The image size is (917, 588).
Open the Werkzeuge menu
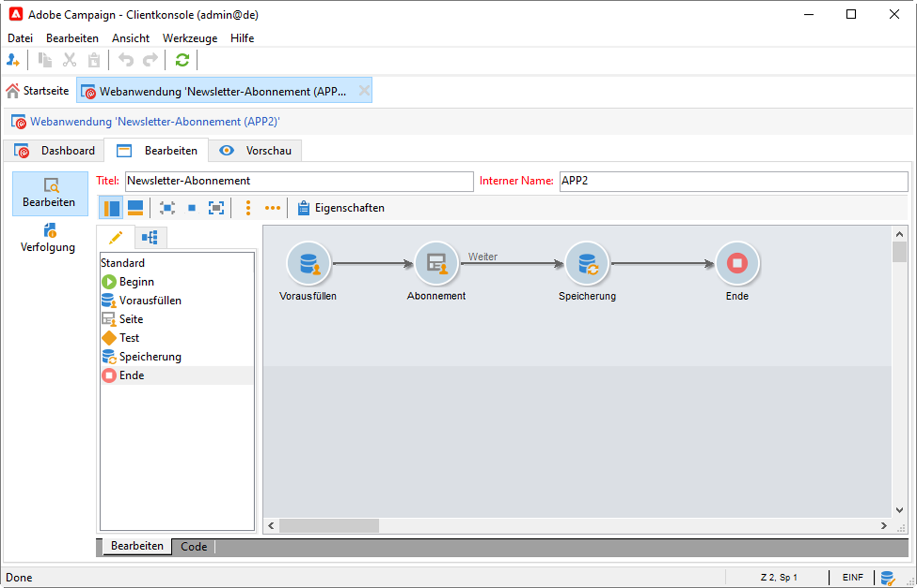tap(190, 38)
